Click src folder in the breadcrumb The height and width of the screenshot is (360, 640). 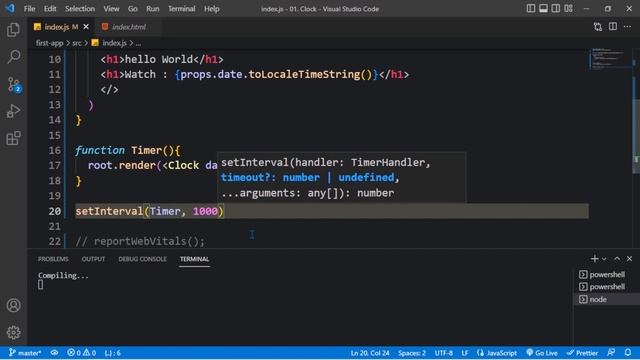77,43
